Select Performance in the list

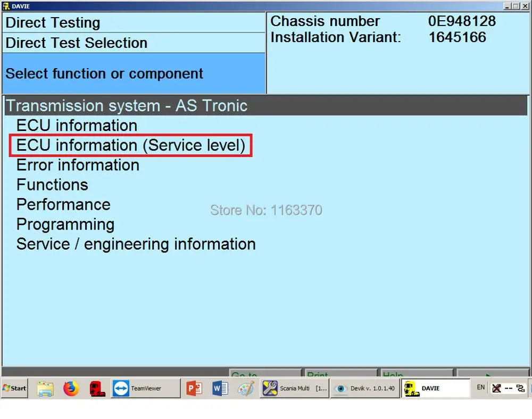(x=63, y=204)
